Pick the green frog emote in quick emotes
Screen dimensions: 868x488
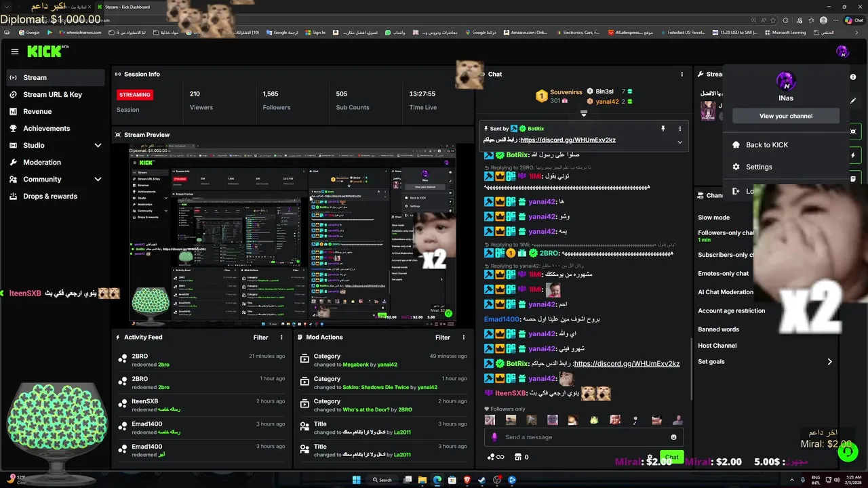[594, 420]
